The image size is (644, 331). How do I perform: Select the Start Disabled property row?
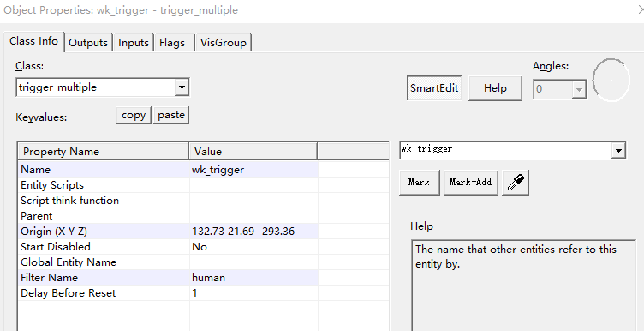(169, 247)
